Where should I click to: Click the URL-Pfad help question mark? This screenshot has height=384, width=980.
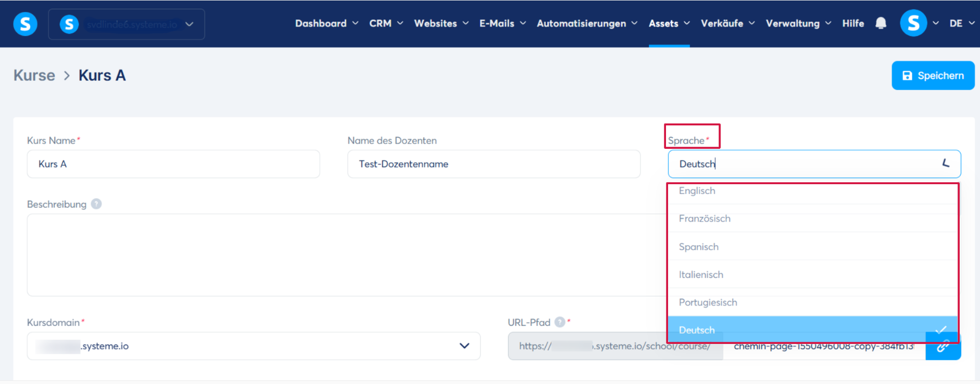point(560,322)
